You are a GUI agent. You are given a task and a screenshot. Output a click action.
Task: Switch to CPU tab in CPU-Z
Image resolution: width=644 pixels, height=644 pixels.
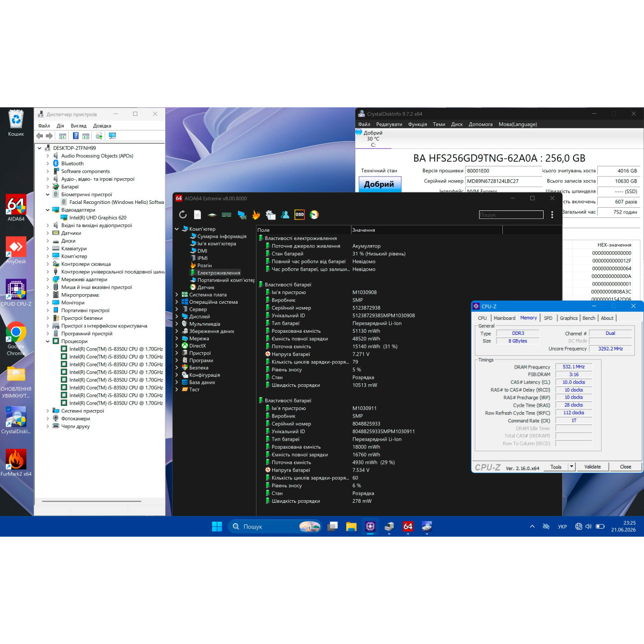tap(482, 318)
